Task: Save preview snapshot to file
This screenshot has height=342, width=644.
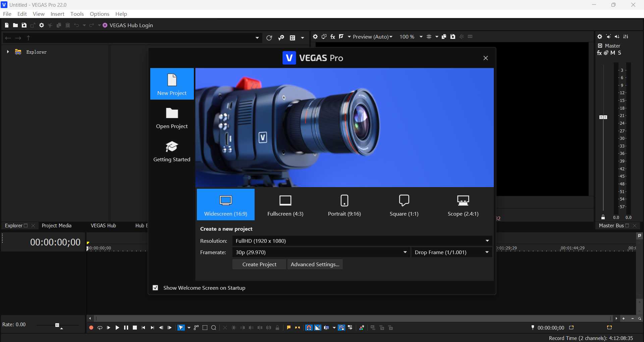Action: (x=453, y=37)
